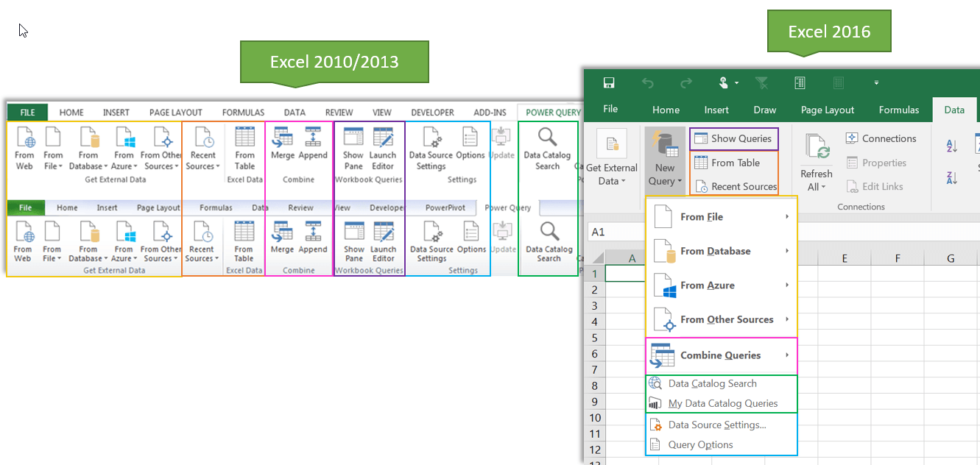Viewport: 980px width, 465px height.
Task: Click Merge icon in lower ribbon
Action: (282, 232)
